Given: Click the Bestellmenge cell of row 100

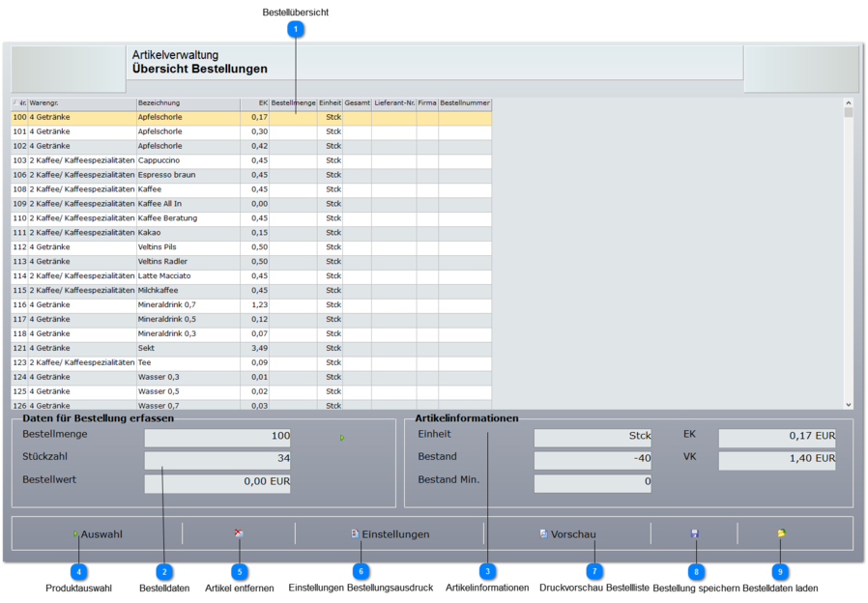Looking at the screenshot, I should [294, 117].
